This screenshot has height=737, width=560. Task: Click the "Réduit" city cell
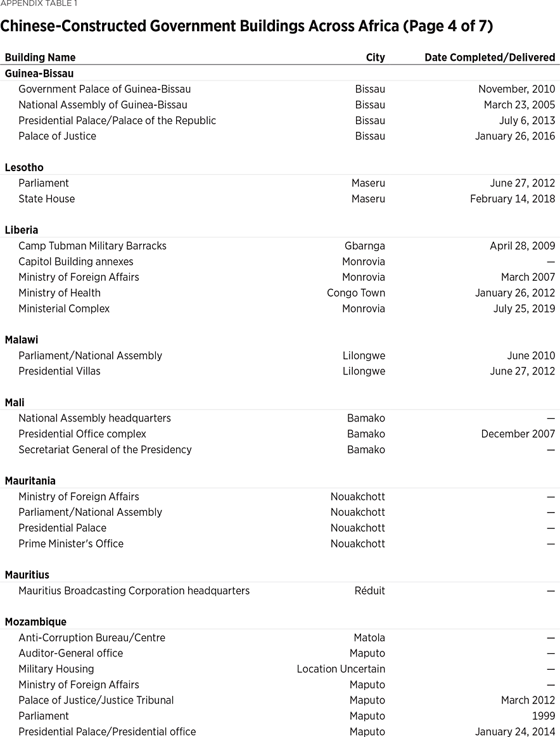[369, 591]
